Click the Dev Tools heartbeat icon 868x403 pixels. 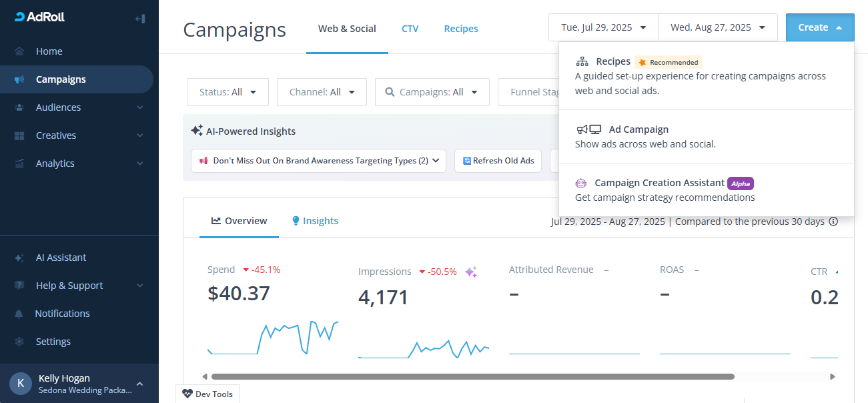pyautogui.click(x=187, y=394)
